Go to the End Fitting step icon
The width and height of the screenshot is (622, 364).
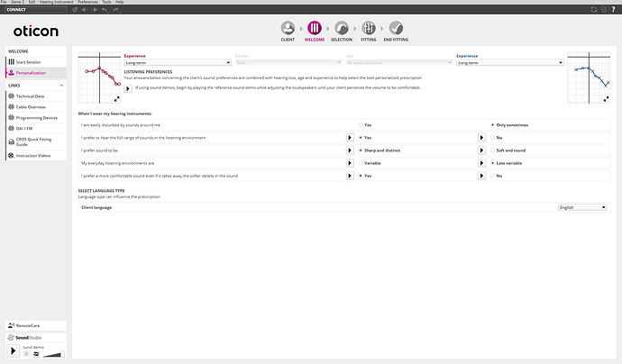pyautogui.click(x=396, y=28)
